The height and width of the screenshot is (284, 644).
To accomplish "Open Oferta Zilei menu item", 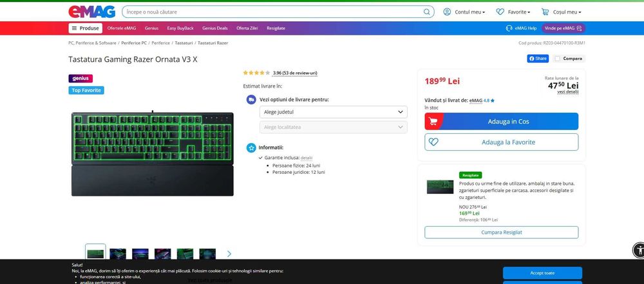I will (x=247, y=28).
